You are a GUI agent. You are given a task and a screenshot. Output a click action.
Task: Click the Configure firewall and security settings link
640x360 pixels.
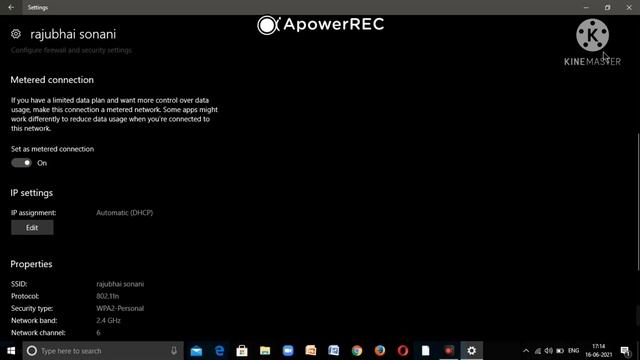(71, 50)
